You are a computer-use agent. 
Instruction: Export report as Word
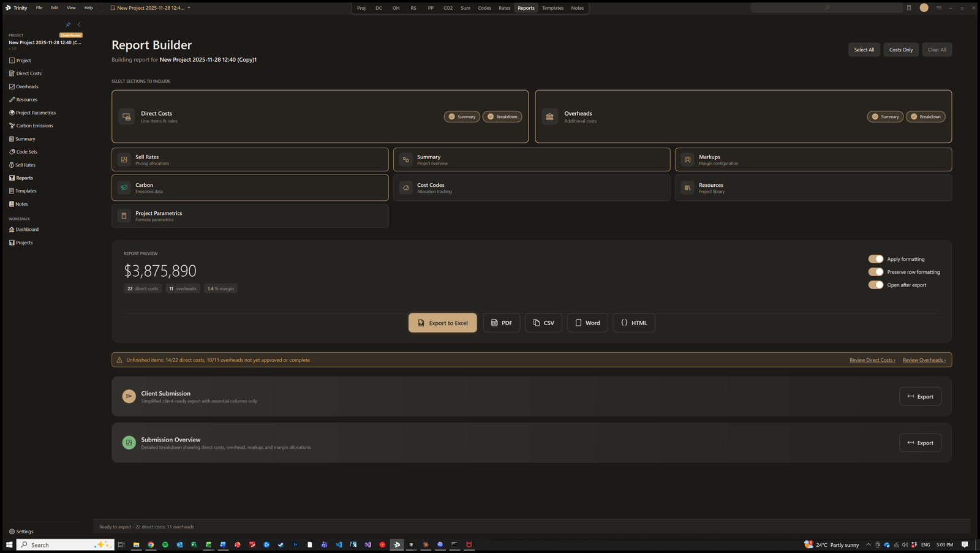[x=587, y=323]
